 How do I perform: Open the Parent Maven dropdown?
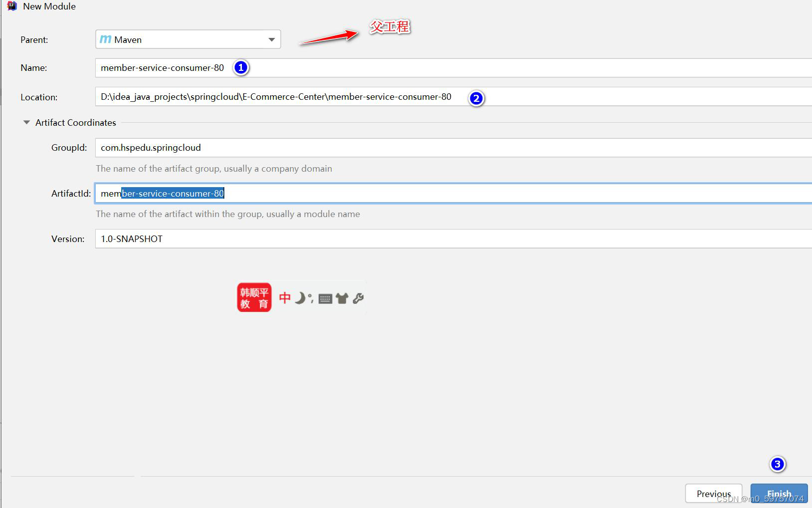coord(188,39)
